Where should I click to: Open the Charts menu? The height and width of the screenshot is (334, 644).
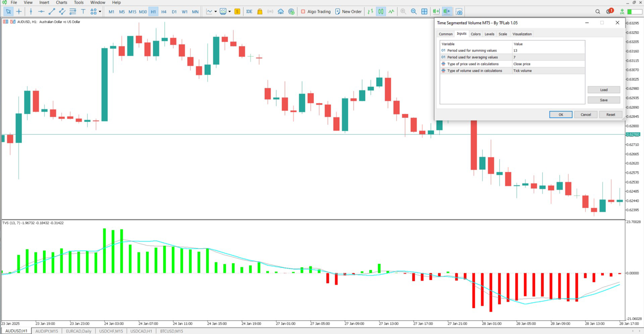[61, 2]
